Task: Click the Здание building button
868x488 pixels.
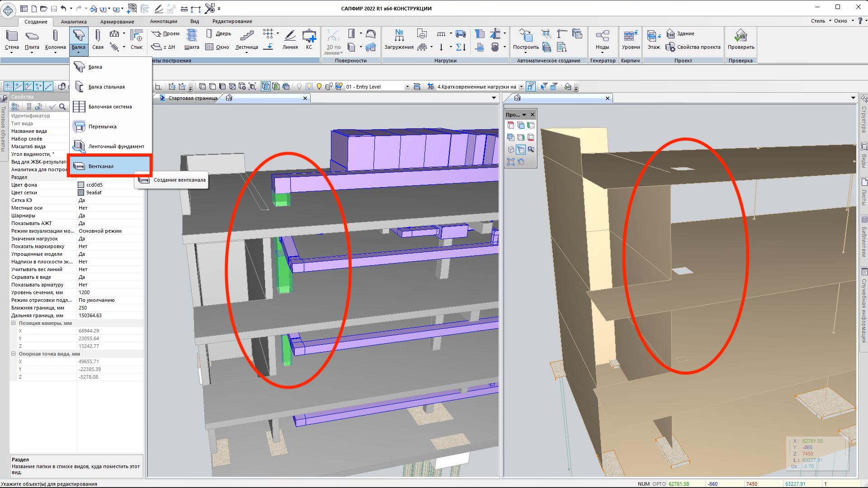Action: 680,33
